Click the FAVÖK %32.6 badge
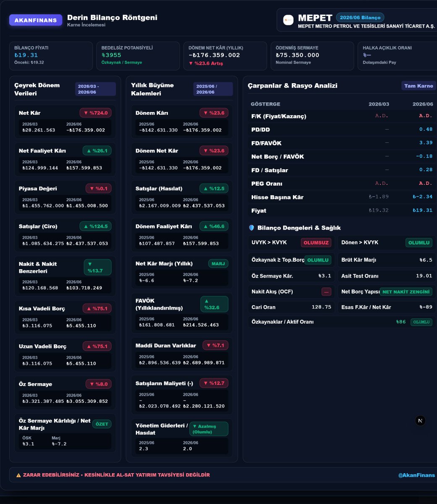This screenshot has width=437, height=504. (214, 304)
